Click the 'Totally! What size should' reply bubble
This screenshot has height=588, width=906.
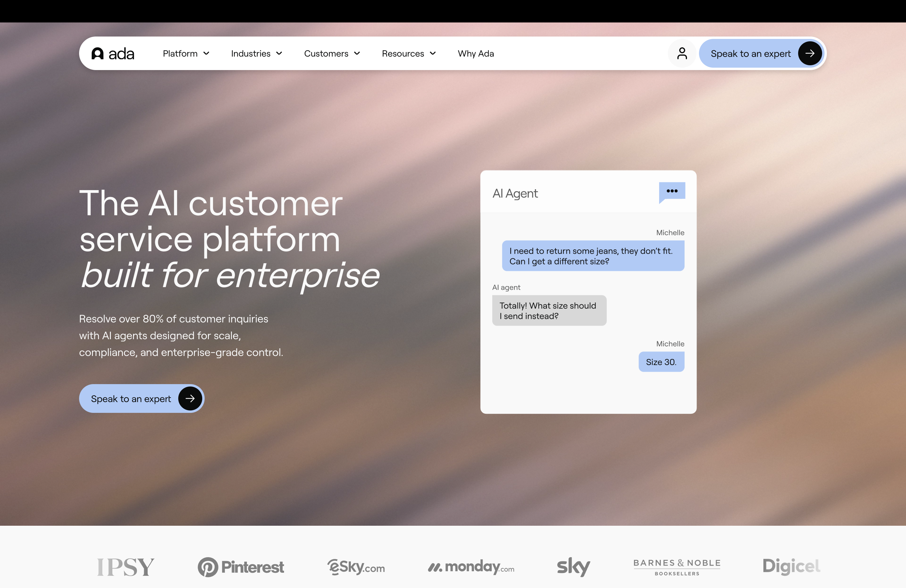click(549, 310)
